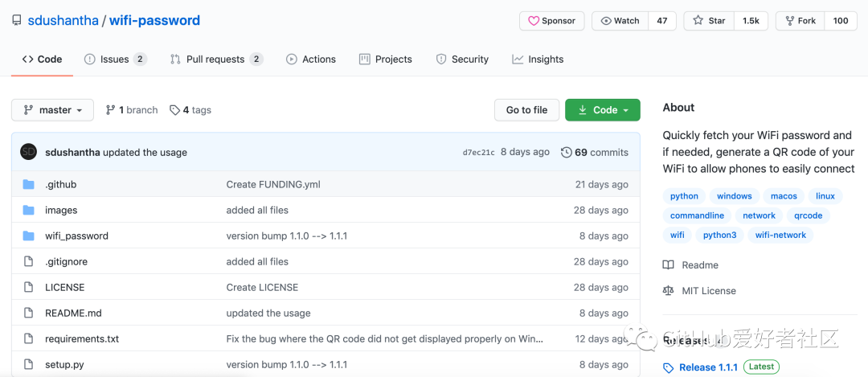The image size is (868, 377).
Task: View the 100 forks count
Action: tap(841, 21)
